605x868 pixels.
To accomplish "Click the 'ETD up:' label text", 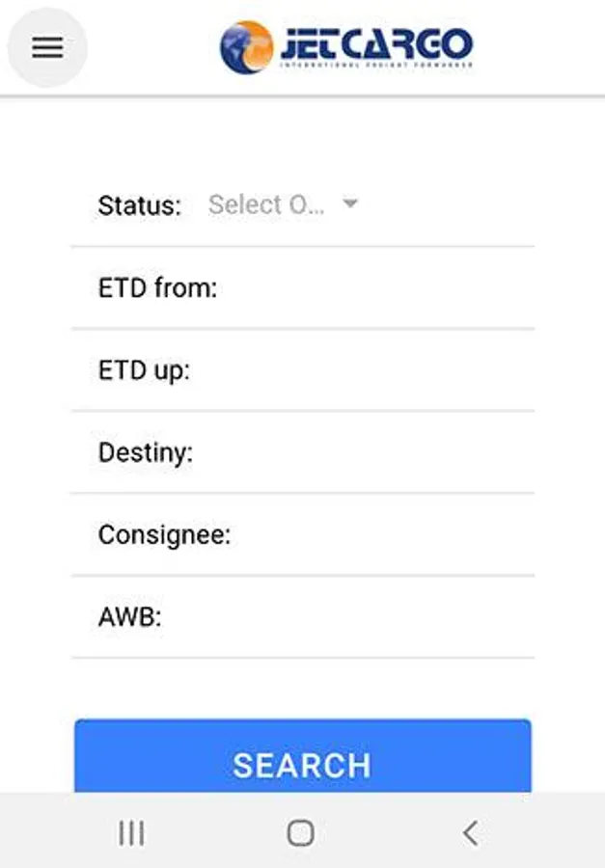I will click(x=144, y=371).
